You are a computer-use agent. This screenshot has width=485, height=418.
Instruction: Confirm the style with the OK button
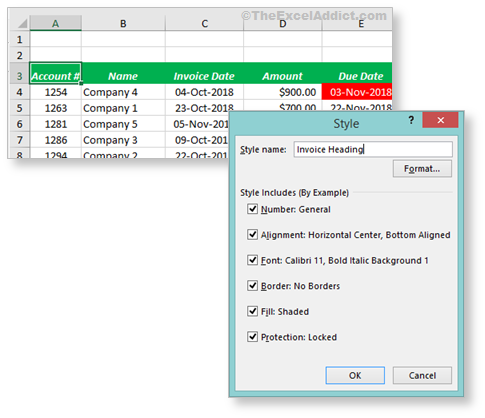pyautogui.click(x=355, y=375)
